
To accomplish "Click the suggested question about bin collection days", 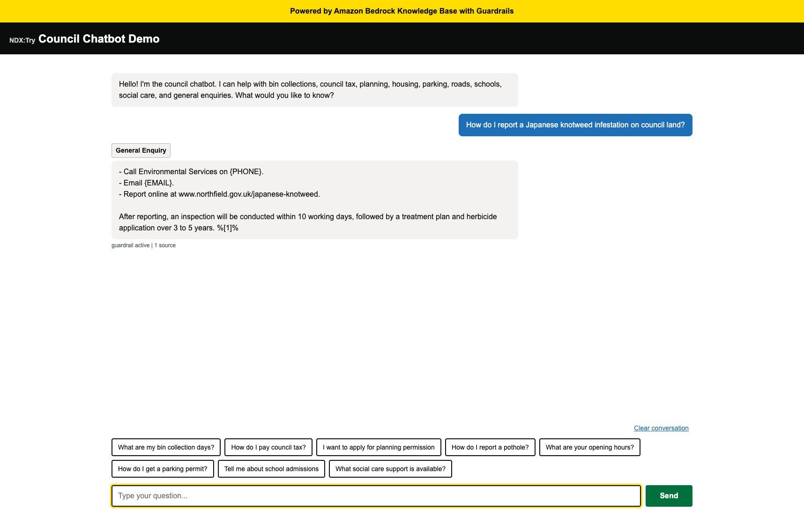I will (x=166, y=447).
